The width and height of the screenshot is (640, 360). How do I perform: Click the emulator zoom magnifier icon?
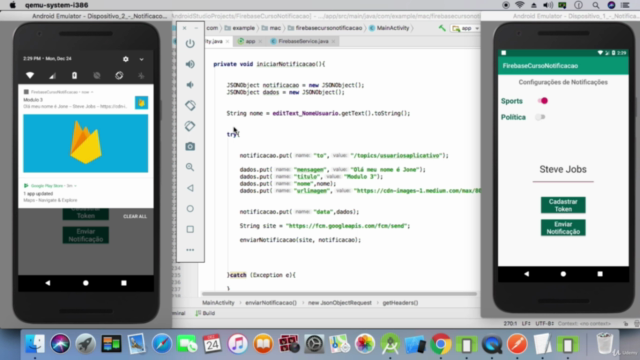click(x=190, y=167)
